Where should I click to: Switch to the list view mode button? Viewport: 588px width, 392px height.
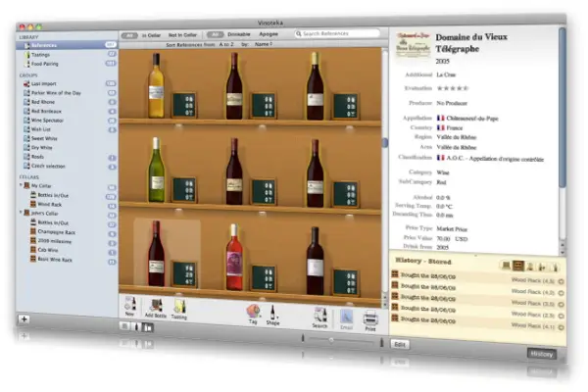125,326
